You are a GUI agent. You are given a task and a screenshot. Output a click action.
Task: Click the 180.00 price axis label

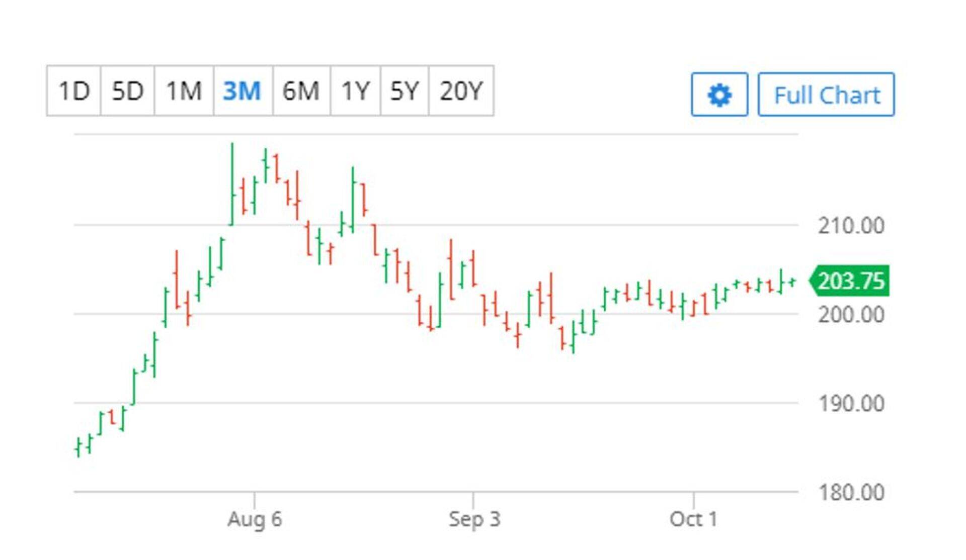851,492
